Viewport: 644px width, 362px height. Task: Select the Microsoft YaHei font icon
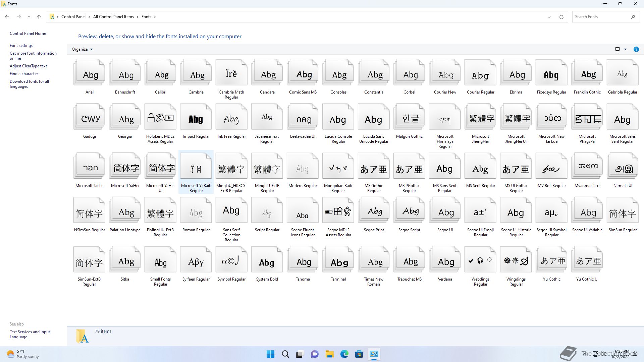coord(125,166)
